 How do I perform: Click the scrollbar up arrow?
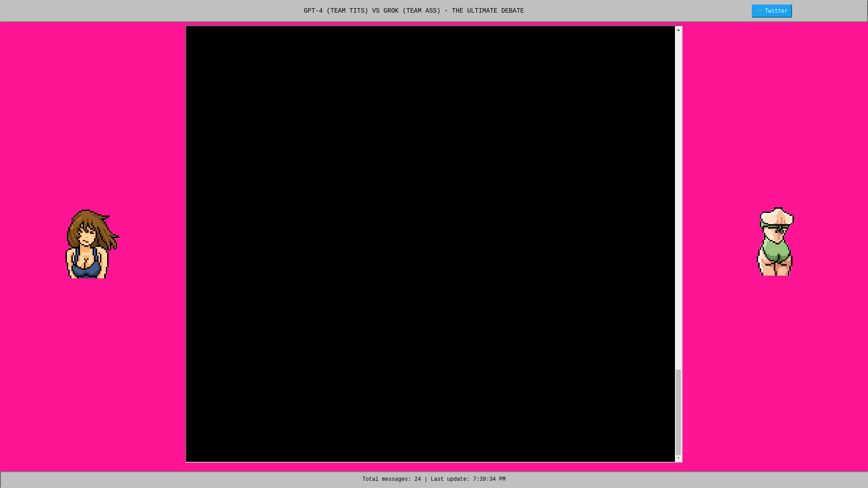coord(678,30)
